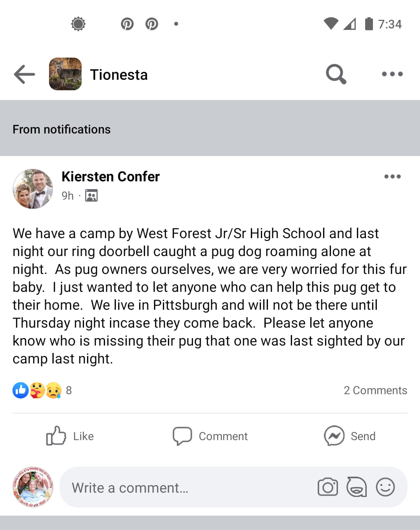Open the emoji picker smiley icon

[x=385, y=487]
